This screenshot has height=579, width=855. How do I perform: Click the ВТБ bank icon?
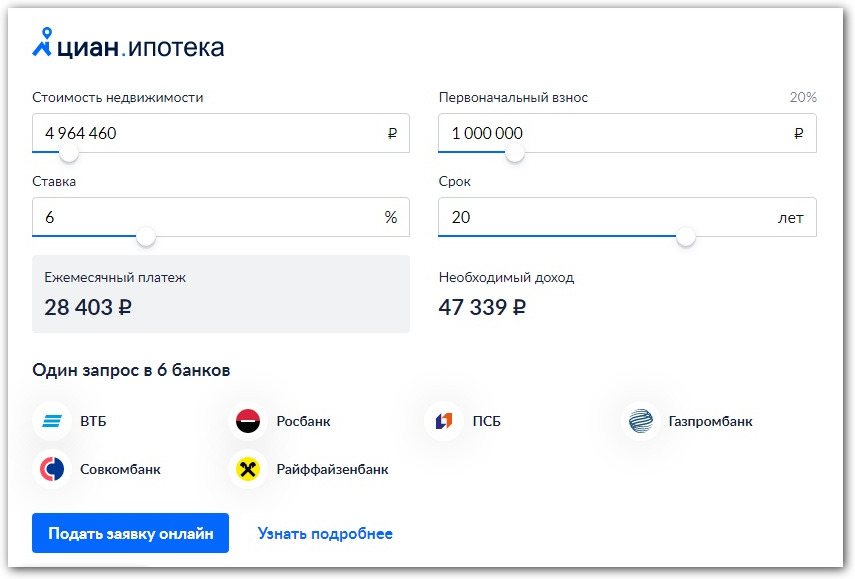click(x=52, y=421)
